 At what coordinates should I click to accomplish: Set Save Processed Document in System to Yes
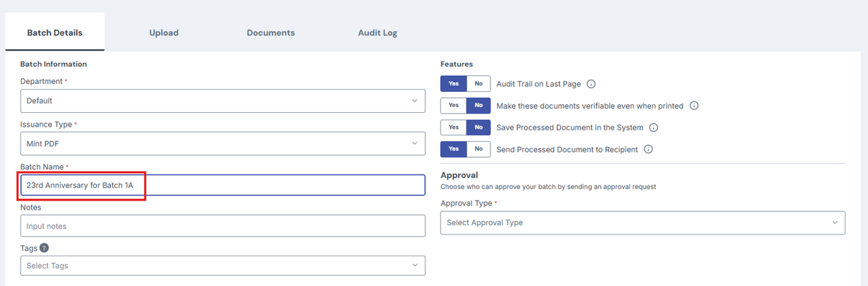pyautogui.click(x=454, y=127)
